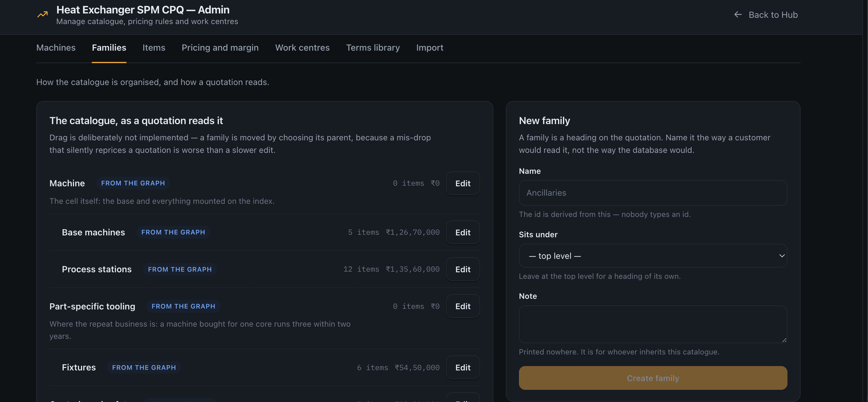
Task: Click the New family heading
Action: pyautogui.click(x=545, y=121)
